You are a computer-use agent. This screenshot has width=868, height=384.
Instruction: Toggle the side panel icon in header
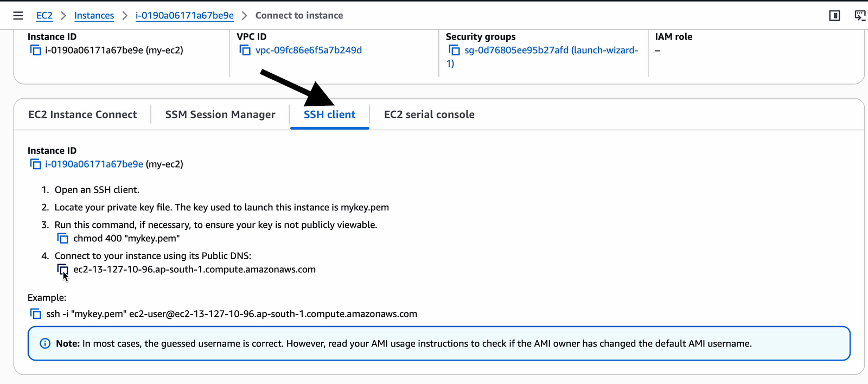point(835,16)
